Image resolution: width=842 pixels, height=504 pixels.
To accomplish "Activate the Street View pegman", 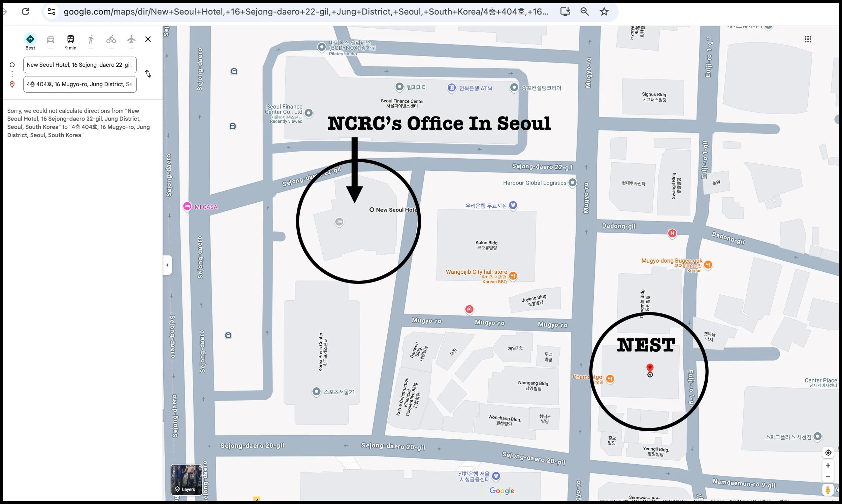I will click(828, 490).
